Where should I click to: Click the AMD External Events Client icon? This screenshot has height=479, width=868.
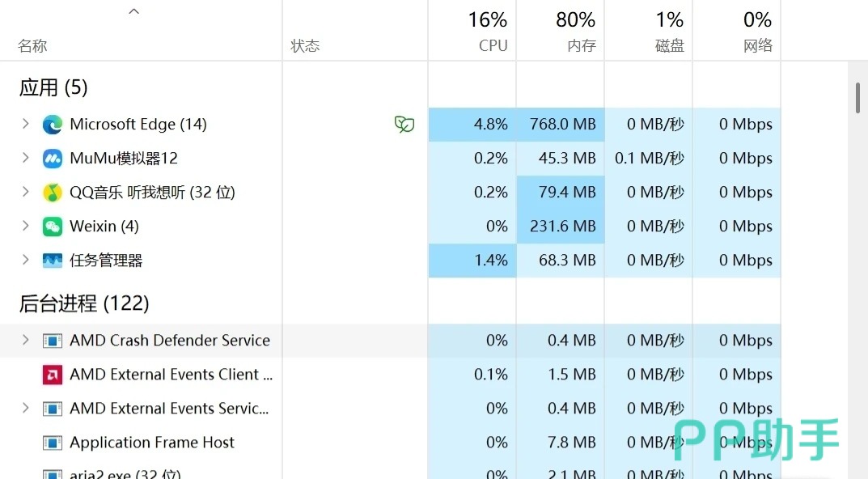click(53, 375)
